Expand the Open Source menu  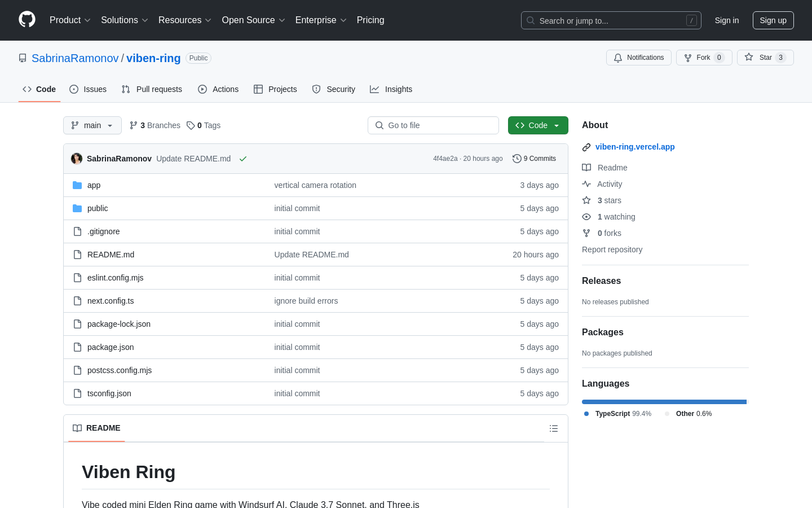pos(254,20)
